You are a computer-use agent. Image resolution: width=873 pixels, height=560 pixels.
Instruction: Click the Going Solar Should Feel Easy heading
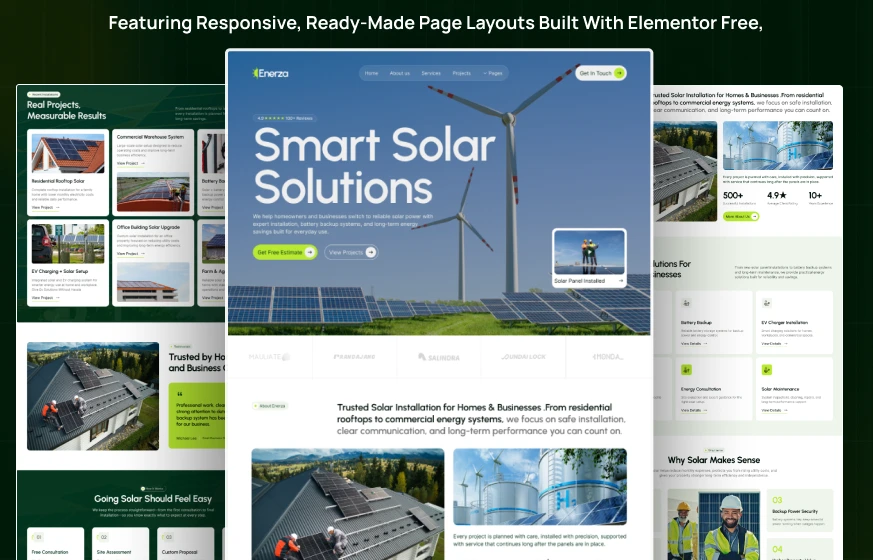[x=153, y=499]
